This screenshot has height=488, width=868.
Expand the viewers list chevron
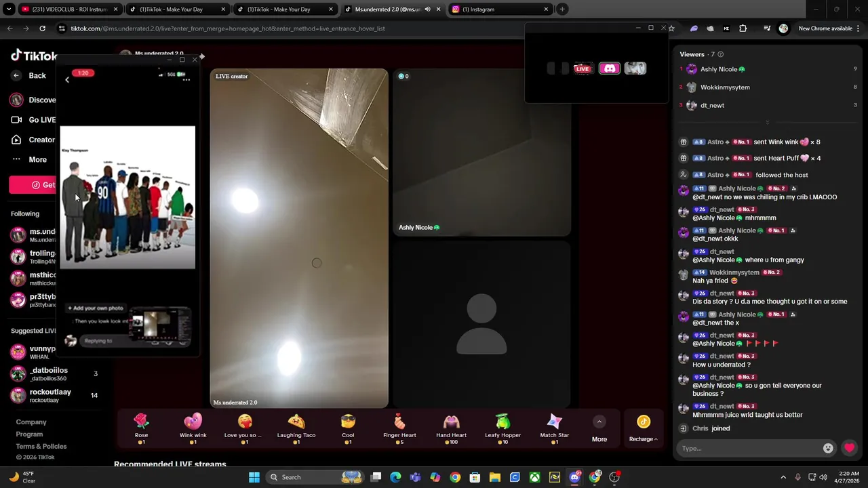767,123
